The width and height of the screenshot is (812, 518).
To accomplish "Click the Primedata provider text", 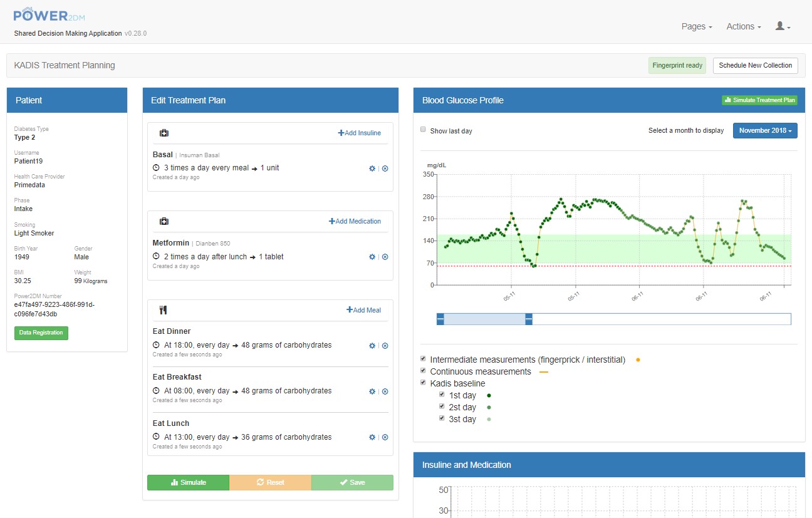I will 30,185.
